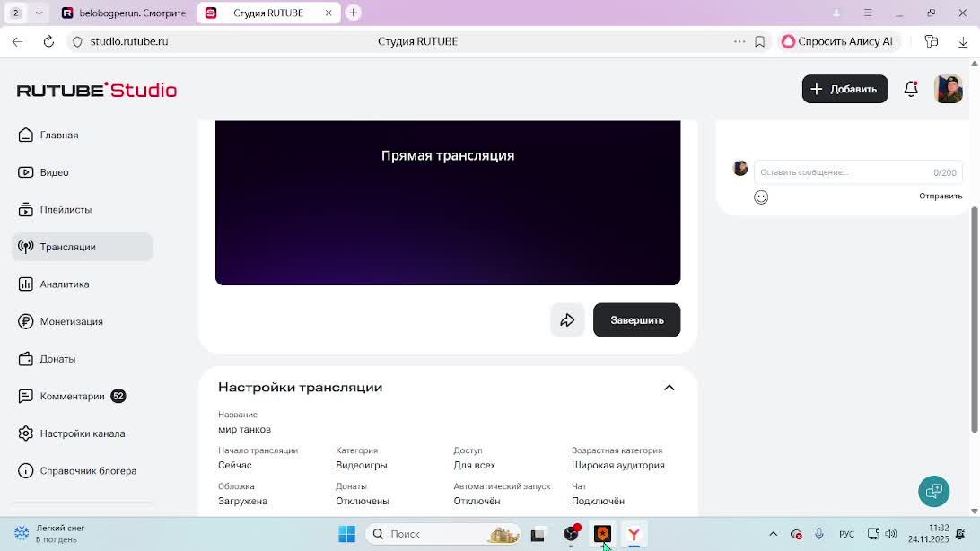The image size is (980, 551).
Task: Open the weather widget Легкий снег
Action: pyautogui.click(x=50, y=534)
